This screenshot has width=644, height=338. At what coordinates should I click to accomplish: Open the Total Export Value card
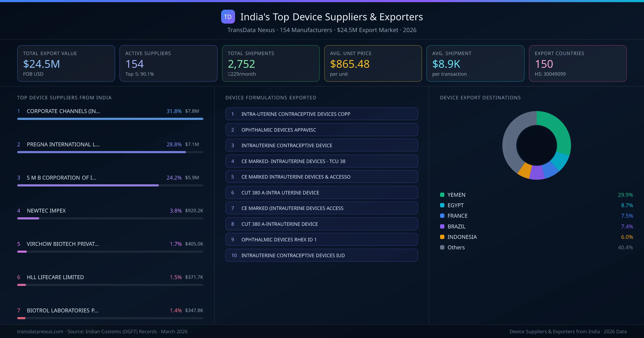(66, 63)
